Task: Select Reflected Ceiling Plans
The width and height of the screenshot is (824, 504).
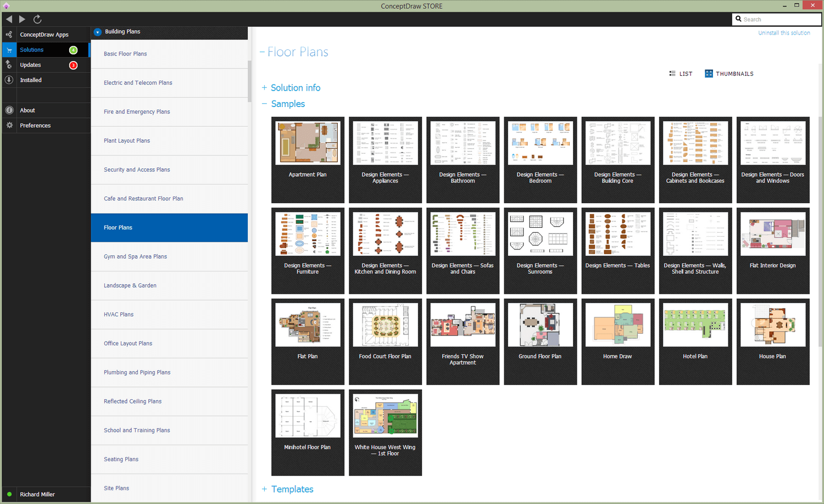Action: [x=169, y=401]
